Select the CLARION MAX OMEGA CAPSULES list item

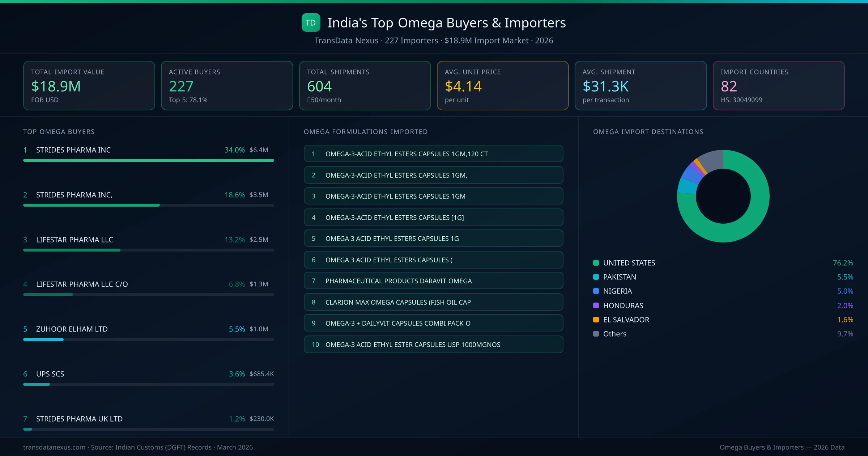click(433, 302)
